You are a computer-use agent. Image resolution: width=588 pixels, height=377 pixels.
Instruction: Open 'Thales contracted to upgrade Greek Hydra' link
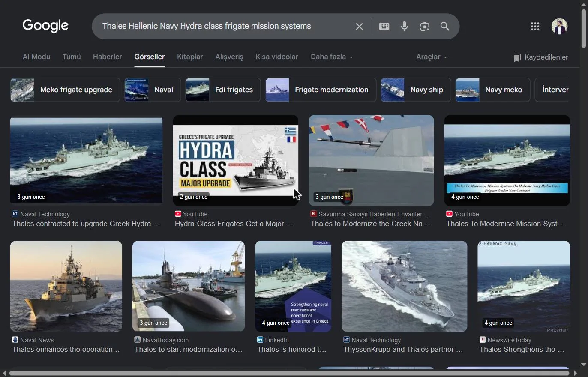click(x=86, y=224)
